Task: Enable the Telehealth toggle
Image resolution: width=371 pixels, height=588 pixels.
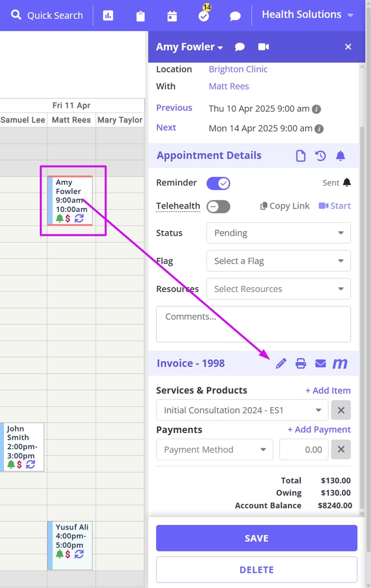Action: 218,206
